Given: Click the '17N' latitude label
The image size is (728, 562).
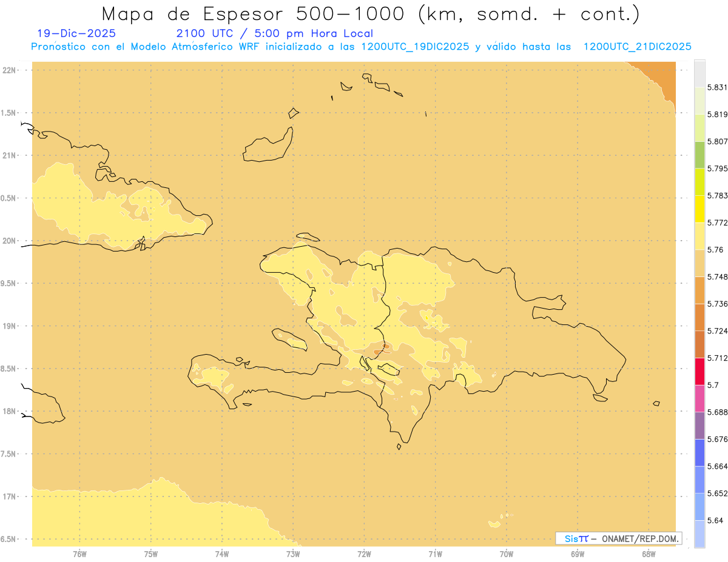Looking at the screenshot, I should 9,497.
